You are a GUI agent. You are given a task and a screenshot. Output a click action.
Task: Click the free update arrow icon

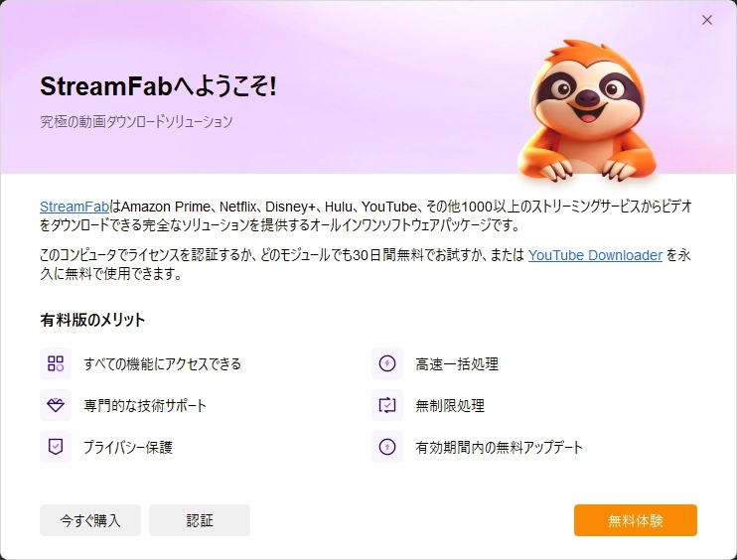pyautogui.click(x=387, y=447)
